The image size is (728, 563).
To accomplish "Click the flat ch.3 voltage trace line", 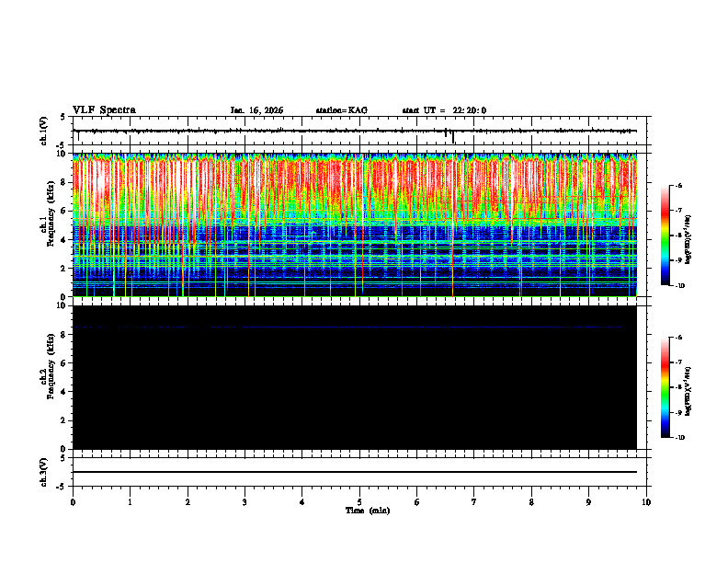I will pyautogui.click(x=355, y=472).
